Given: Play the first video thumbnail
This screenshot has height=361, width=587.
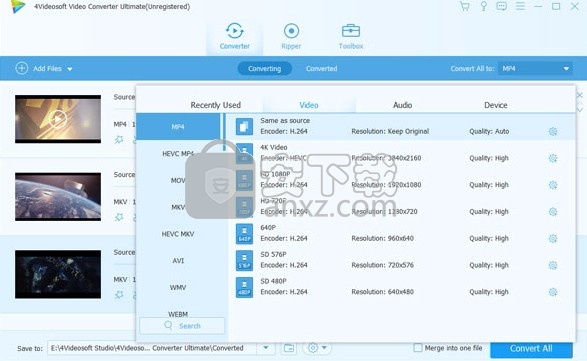Looking at the screenshot, I should coord(58,119).
